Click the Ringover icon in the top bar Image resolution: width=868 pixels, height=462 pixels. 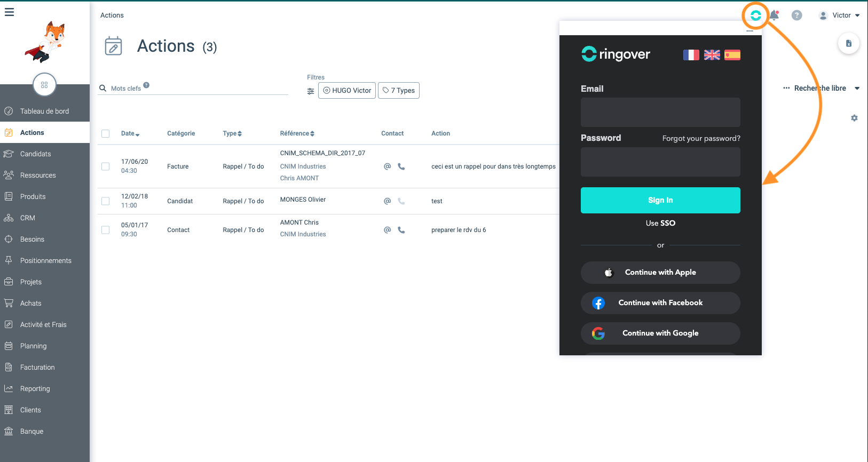(x=755, y=15)
